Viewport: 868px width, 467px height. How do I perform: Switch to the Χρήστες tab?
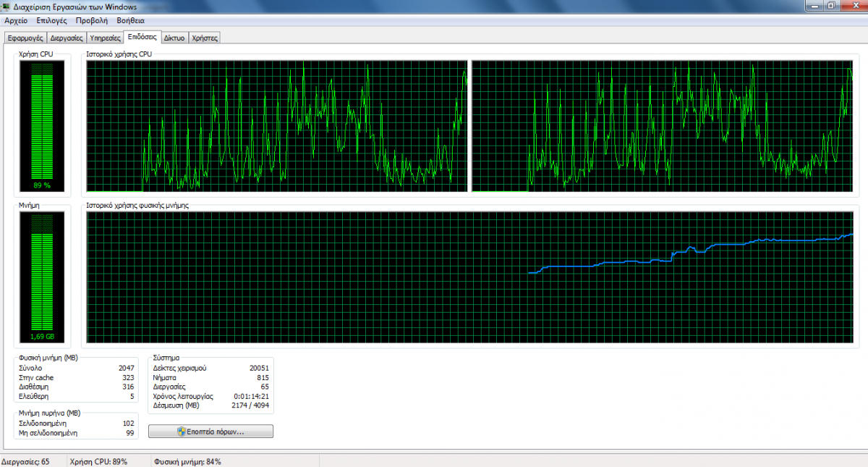pyautogui.click(x=204, y=38)
